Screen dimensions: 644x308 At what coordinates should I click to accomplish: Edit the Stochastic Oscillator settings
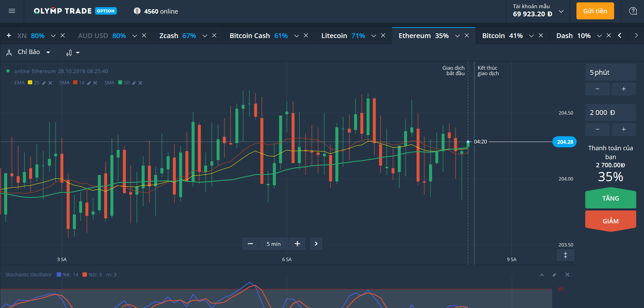click(554, 275)
